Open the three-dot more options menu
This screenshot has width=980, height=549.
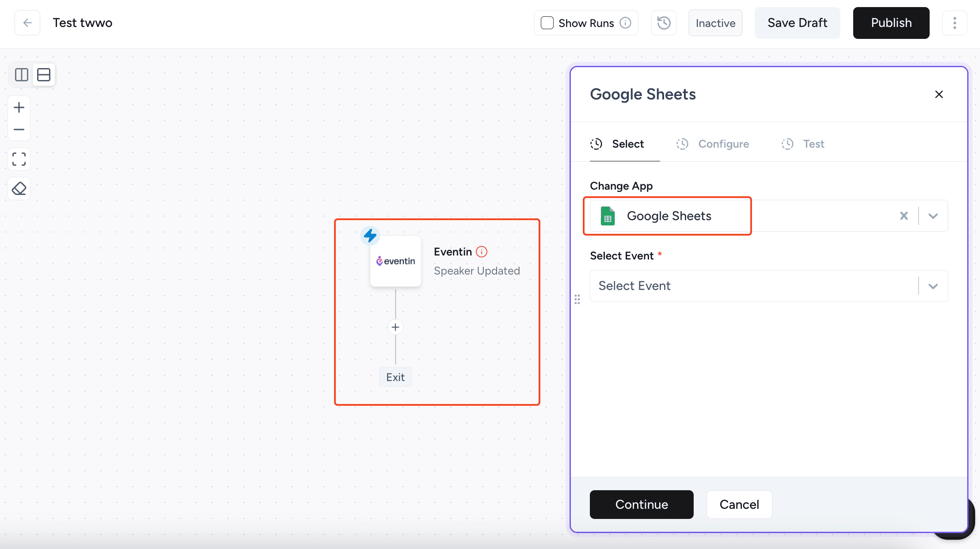point(954,23)
